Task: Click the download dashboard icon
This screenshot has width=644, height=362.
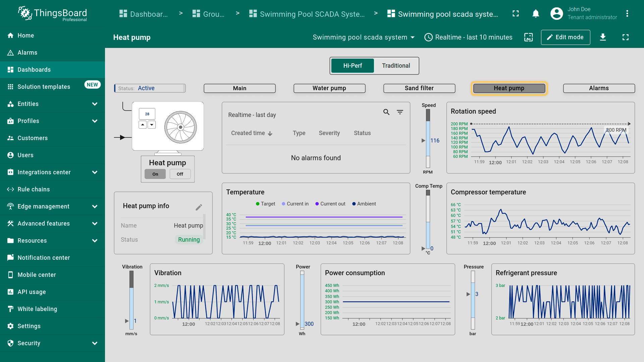Action: (x=603, y=37)
